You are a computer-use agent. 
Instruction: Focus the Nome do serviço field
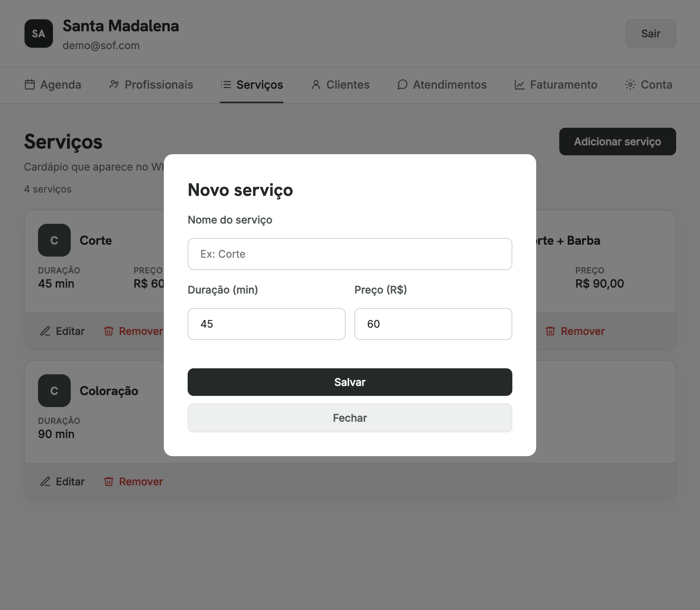(350, 254)
